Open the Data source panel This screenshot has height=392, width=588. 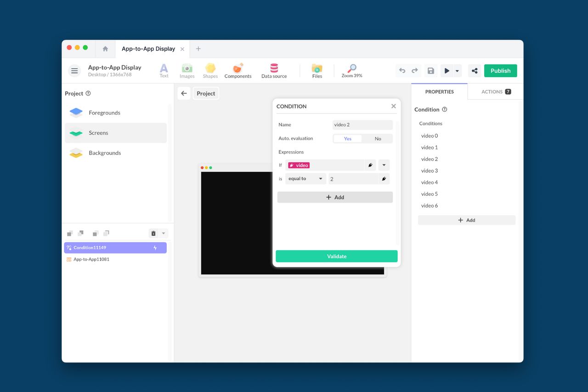pos(273,70)
